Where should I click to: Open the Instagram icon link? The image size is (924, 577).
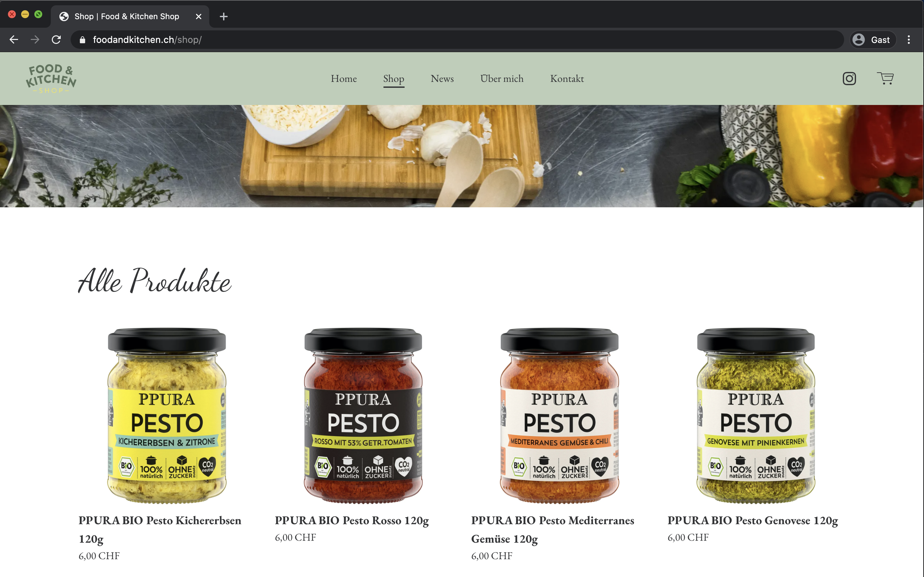pyautogui.click(x=849, y=79)
